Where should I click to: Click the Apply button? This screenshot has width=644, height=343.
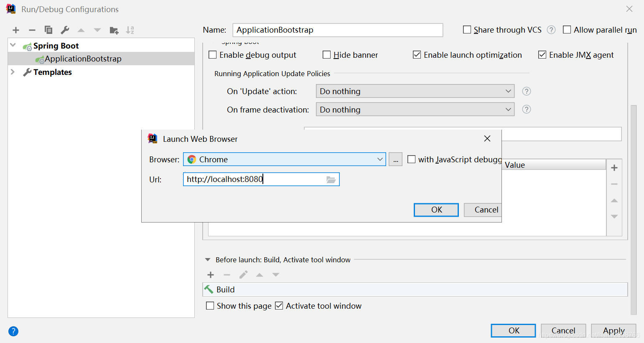pyautogui.click(x=613, y=330)
